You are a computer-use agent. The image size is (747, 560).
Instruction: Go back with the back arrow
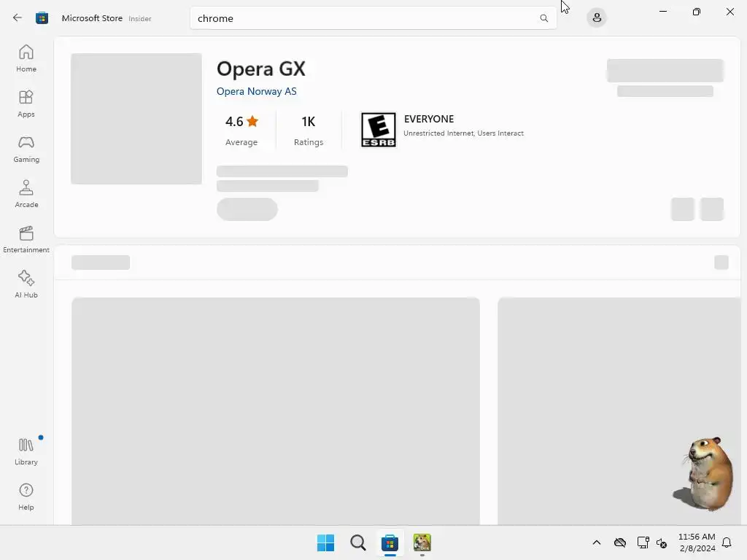[x=18, y=17]
